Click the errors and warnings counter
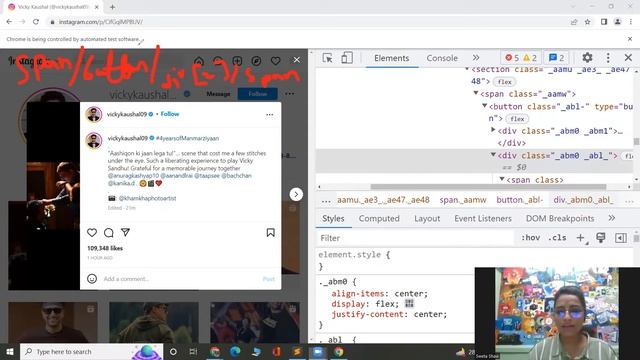 click(x=521, y=58)
